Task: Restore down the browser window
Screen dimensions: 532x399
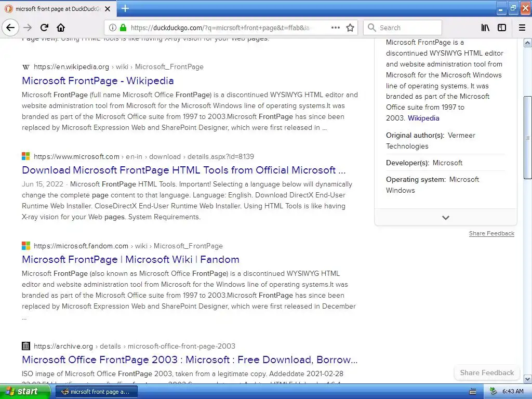Action: [513, 8]
